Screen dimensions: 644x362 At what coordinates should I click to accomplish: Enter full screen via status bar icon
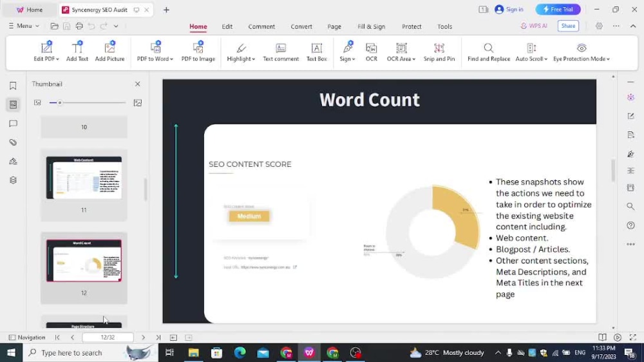(x=633, y=338)
